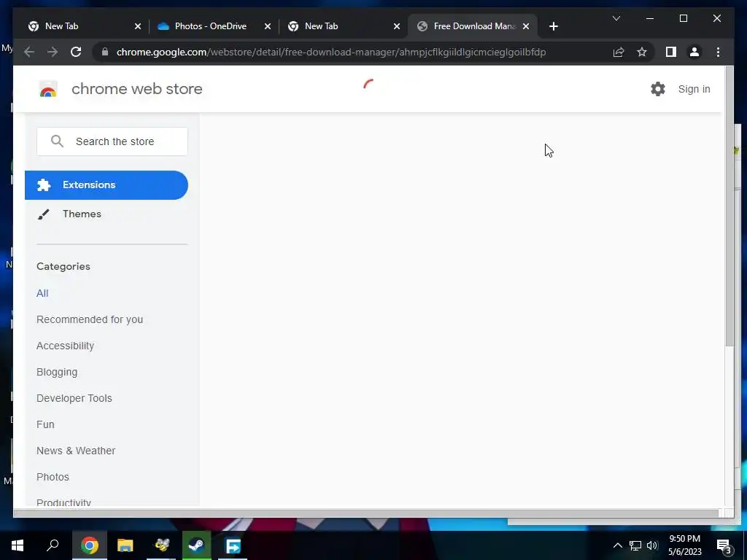Click the address bar URL
Screen dimensions: 747x560
tap(331, 52)
